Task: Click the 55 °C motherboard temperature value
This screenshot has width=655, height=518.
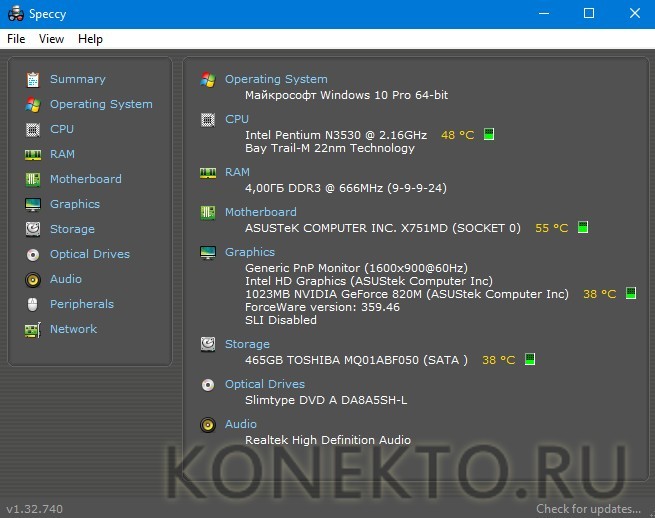Action: coord(551,228)
